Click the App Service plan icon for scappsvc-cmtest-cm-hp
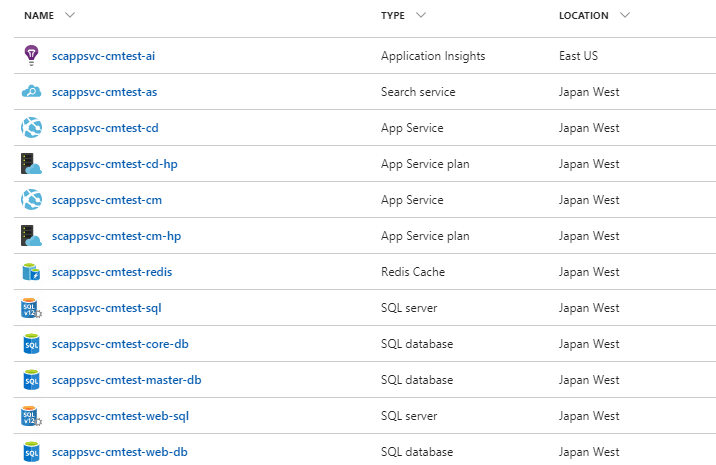Viewport: 716px width, 465px height. pyautogui.click(x=31, y=236)
